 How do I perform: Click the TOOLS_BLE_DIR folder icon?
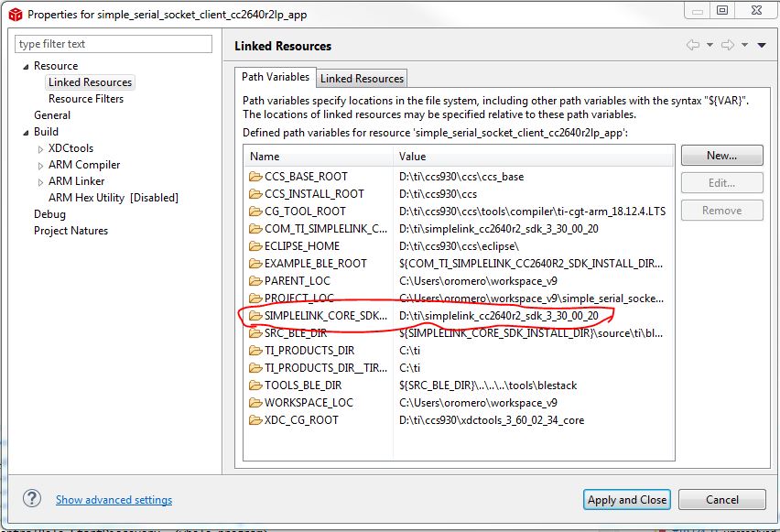coord(255,385)
